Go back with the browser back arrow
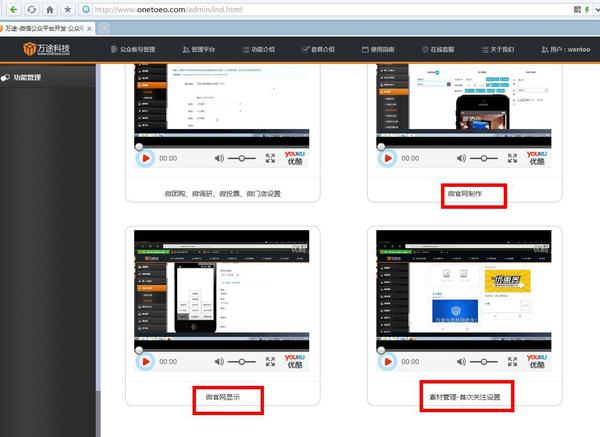The image size is (600, 437). (13, 10)
